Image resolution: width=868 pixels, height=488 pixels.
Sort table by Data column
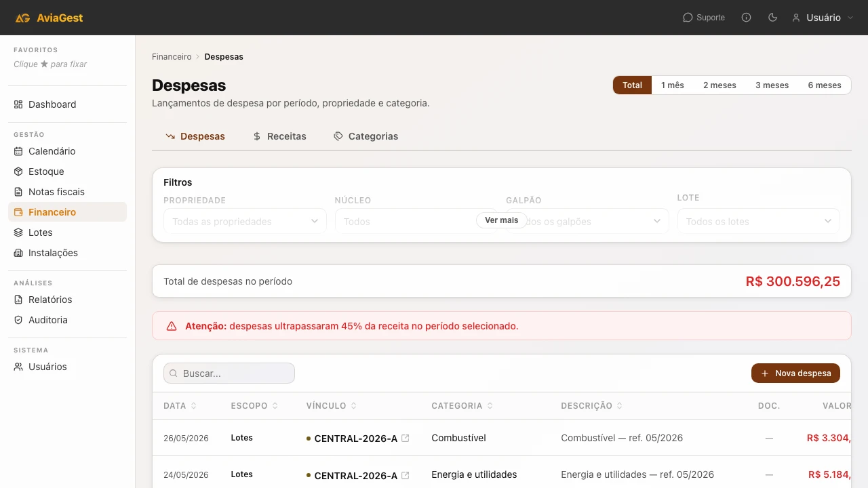(x=180, y=406)
